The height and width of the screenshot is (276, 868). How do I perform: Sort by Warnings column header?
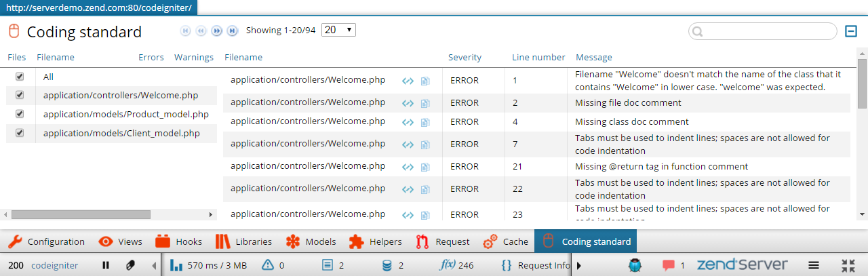194,58
